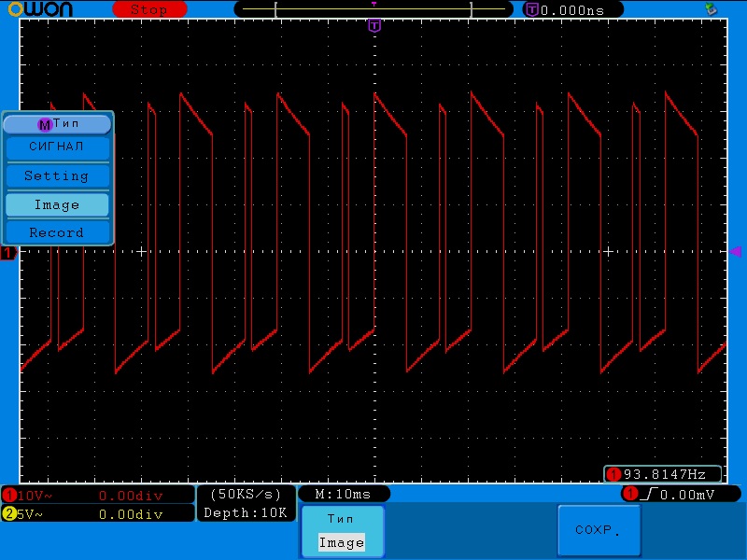
Task: Click the trigger time offset T icon
Action: click(532, 9)
